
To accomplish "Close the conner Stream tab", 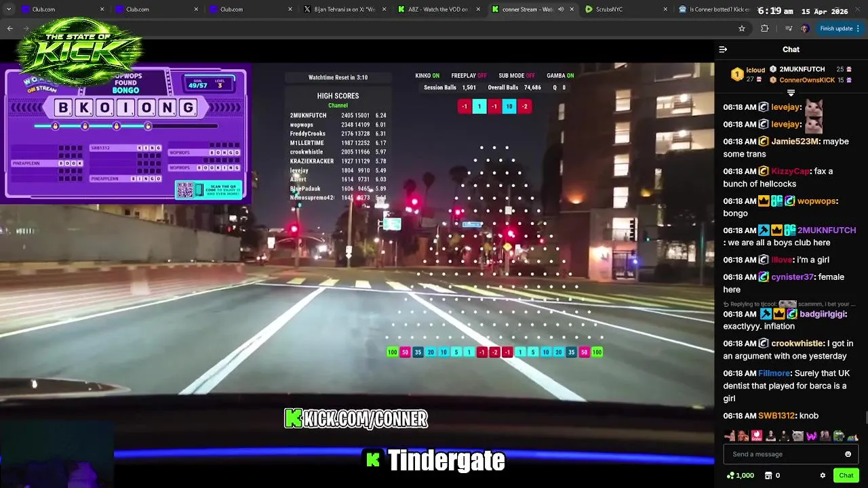I will (x=572, y=9).
